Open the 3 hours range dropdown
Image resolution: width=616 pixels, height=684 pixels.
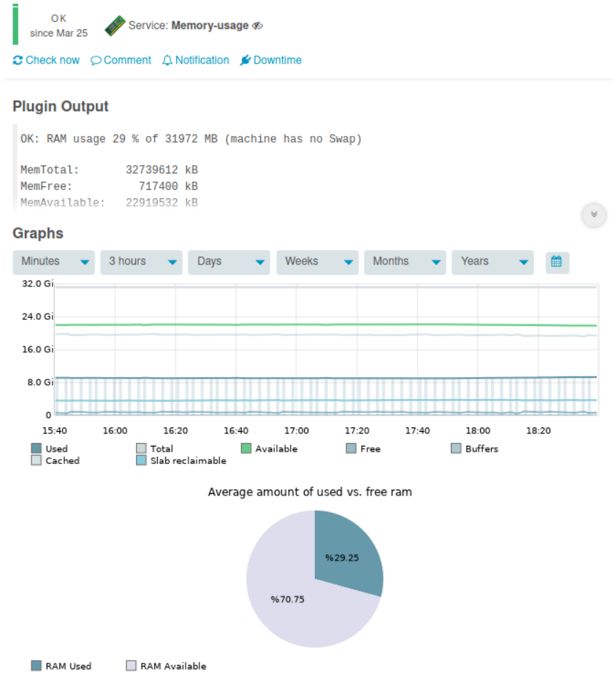pos(141,262)
